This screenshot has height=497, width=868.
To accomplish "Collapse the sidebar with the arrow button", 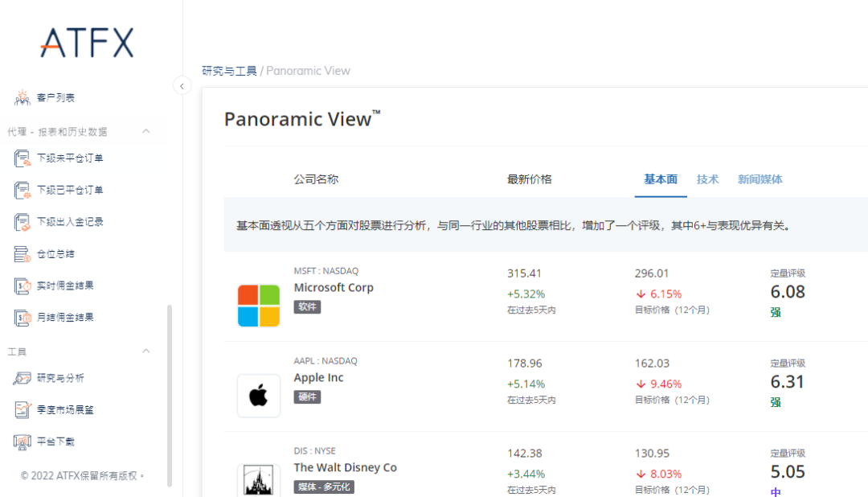I will (x=182, y=85).
